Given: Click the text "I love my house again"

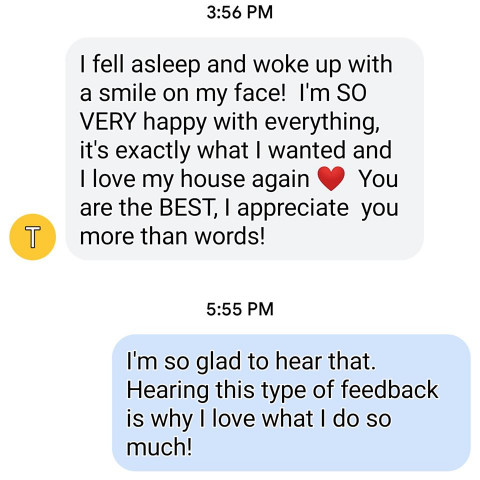Looking at the screenshot, I should click(195, 179).
